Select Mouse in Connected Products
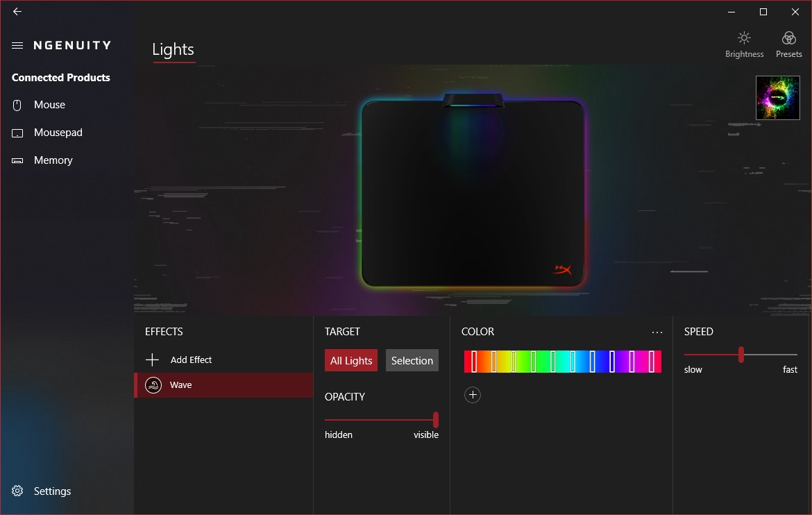This screenshot has width=812, height=515. (49, 105)
